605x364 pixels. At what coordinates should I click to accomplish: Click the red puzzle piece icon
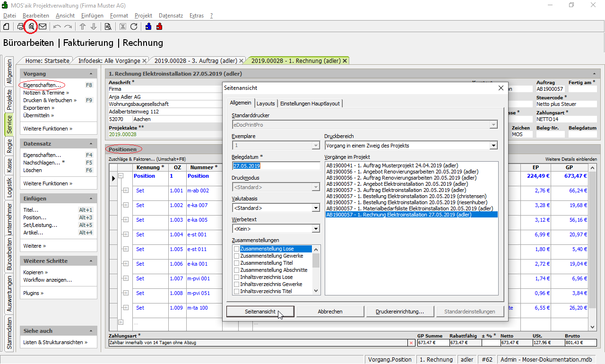pos(159,26)
